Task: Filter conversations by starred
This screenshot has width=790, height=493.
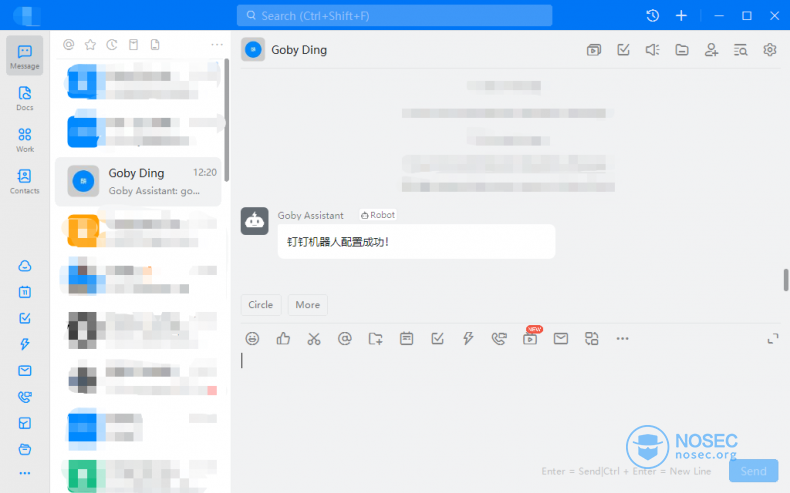Action: [90, 45]
